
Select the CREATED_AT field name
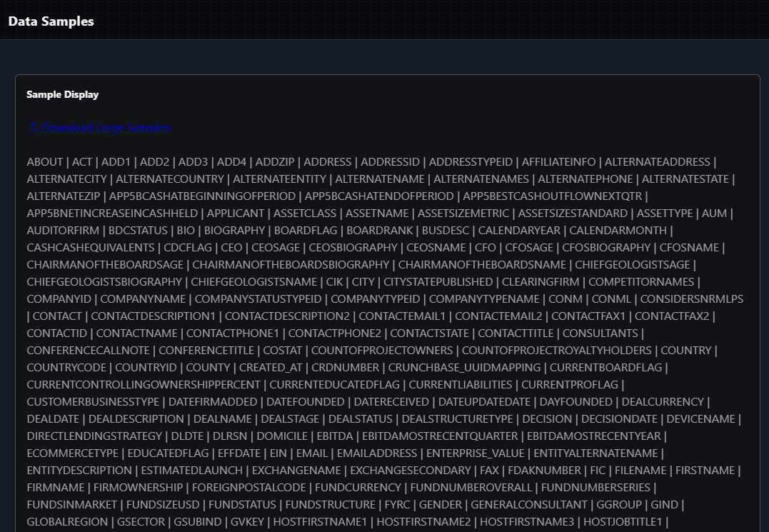(270, 368)
